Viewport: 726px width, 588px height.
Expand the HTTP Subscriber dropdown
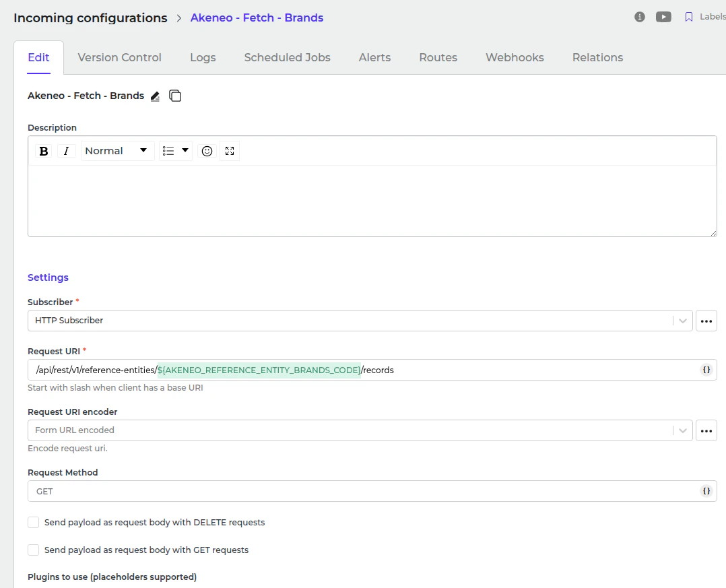coord(682,321)
